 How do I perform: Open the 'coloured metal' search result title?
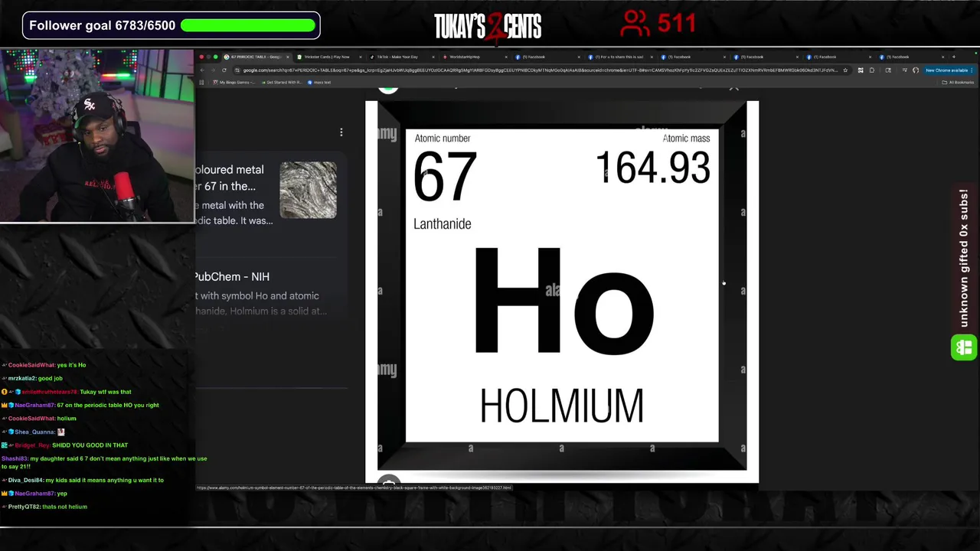coord(230,178)
